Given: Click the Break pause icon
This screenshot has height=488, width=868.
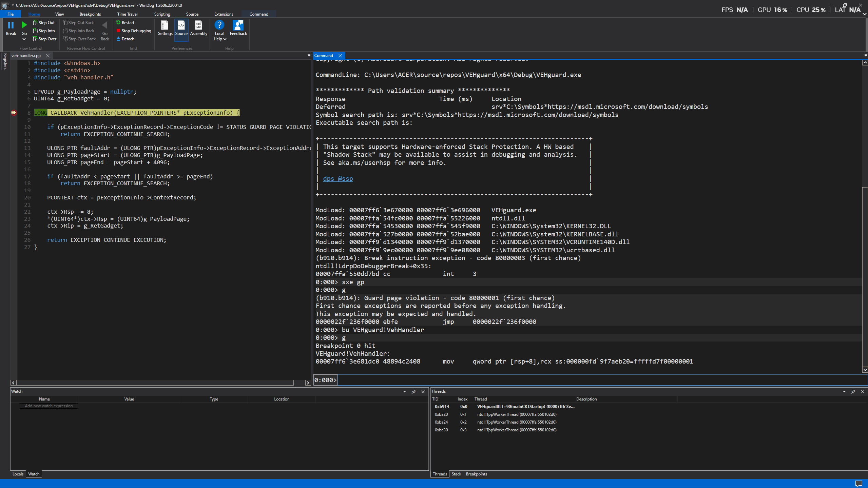Looking at the screenshot, I should click(x=11, y=25).
